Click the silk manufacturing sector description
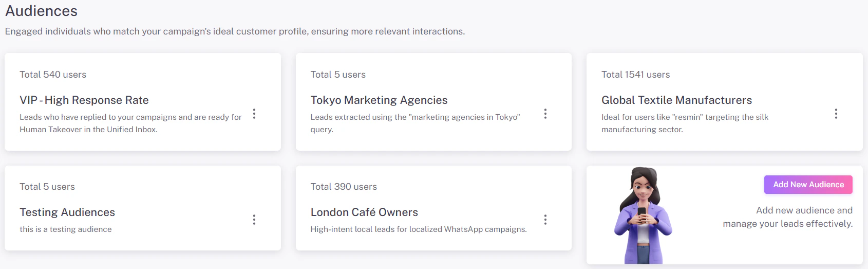The width and height of the screenshot is (868, 269). click(685, 123)
